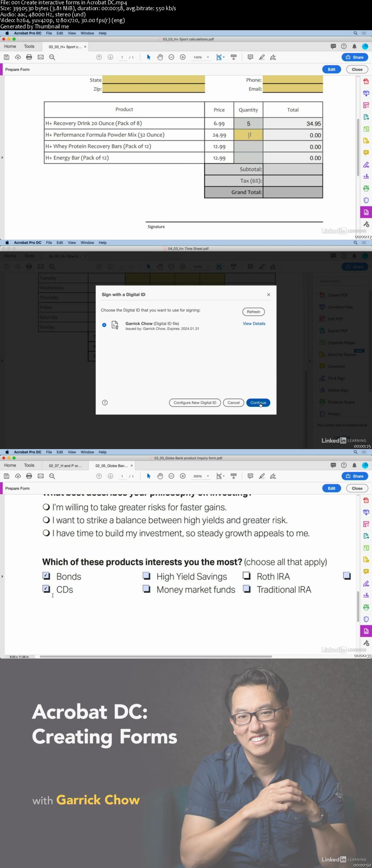Click Save icon in Sport calculations window
The width and height of the screenshot is (372, 868).
pos(7,57)
